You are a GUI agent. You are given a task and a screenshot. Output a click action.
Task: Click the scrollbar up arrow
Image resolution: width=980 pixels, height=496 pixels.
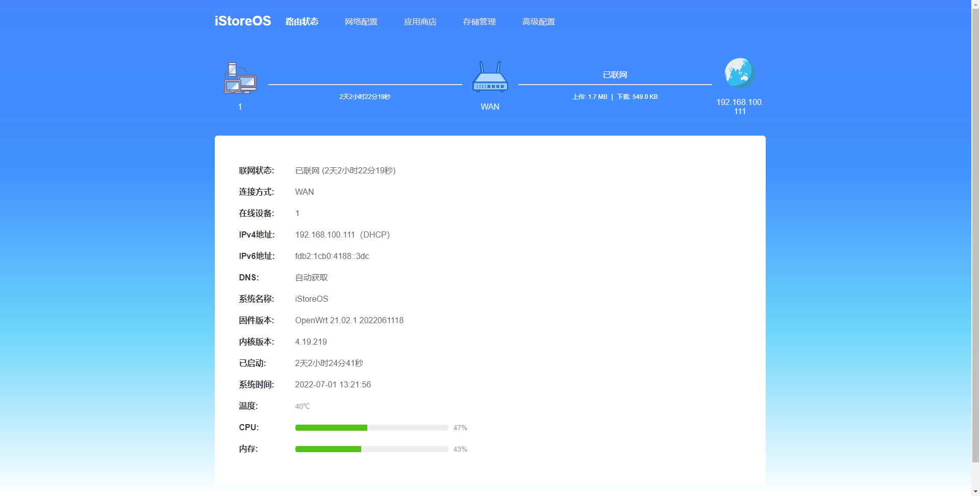click(x=975, y=4)
